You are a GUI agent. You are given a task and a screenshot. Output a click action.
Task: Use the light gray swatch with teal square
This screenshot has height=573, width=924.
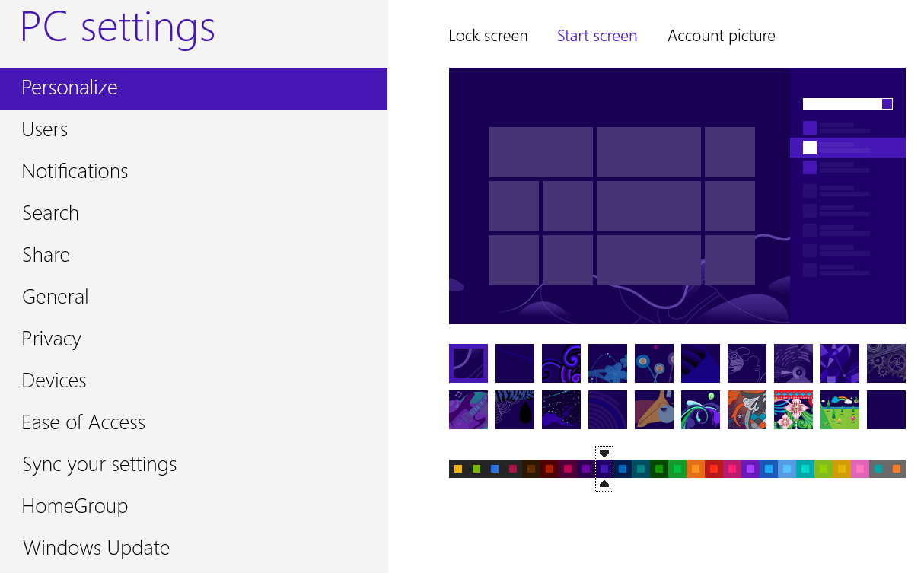pyautogui.click(x=878, y=469)
